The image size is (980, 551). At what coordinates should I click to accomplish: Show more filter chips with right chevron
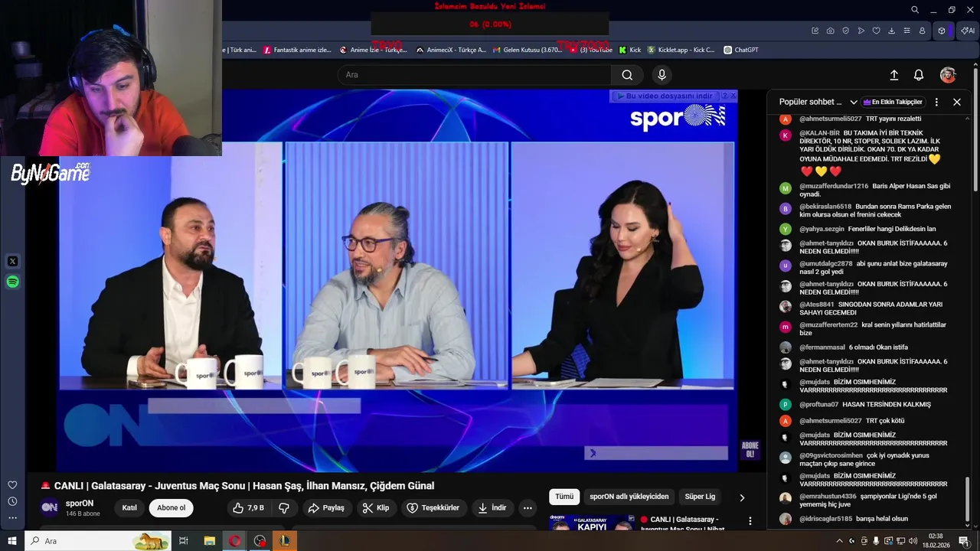(742, 497)
